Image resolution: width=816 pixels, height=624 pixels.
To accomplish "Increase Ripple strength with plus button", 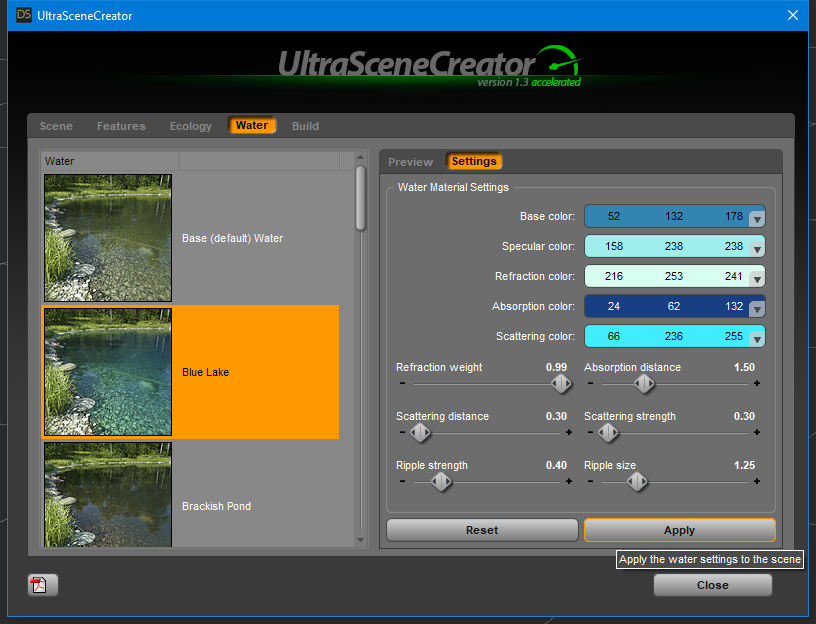I will click(569, 481).
